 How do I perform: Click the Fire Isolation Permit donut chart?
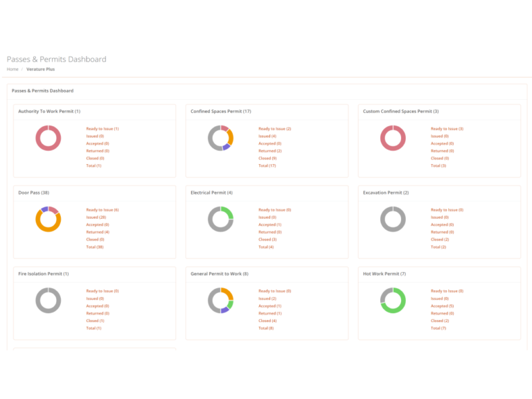[x=48, y=300]
